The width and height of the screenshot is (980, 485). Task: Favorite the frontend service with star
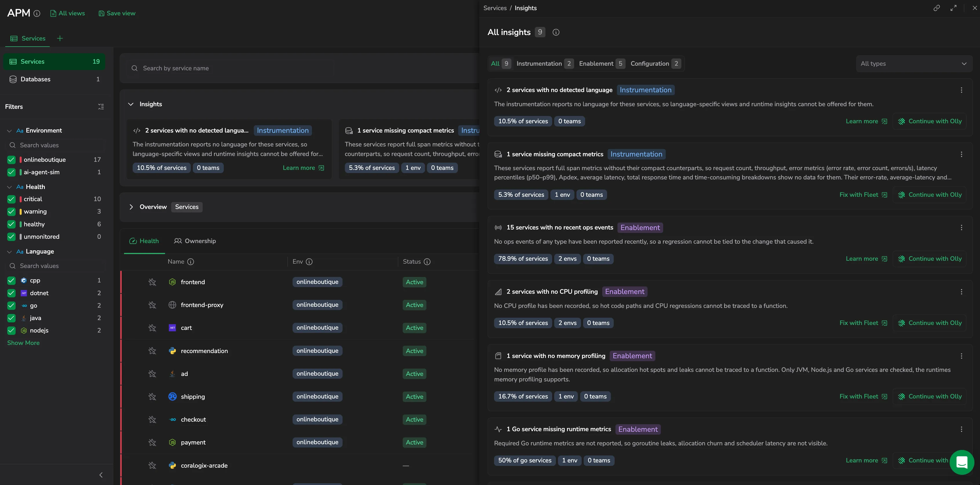coord(152,282)
